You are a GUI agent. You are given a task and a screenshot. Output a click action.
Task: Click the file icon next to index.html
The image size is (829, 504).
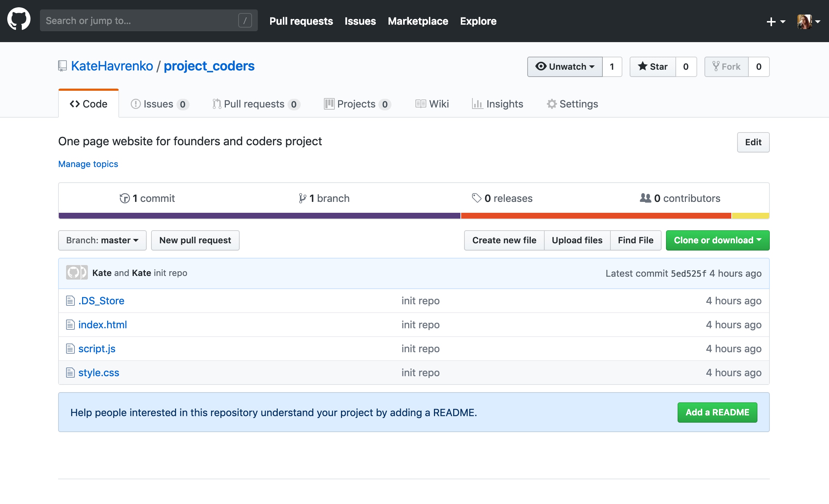coord(70,325)
